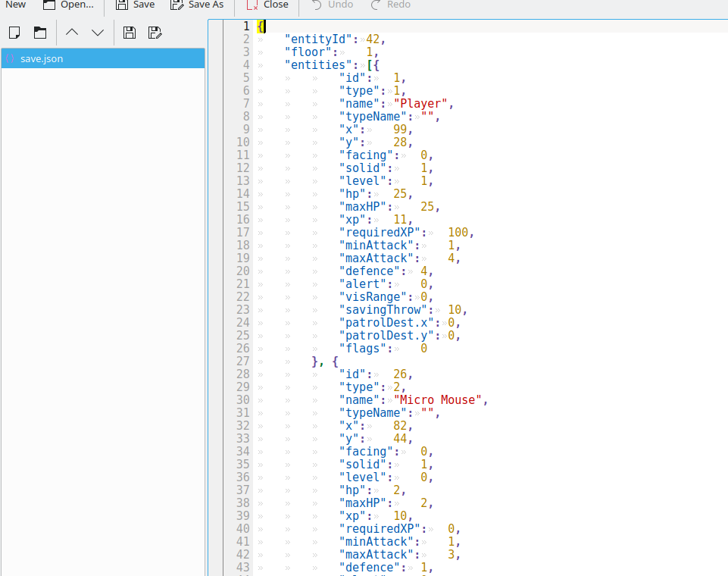Click Open in the main toolbar
The width and height of the screenshot is (728, 576).
point(68,5)
